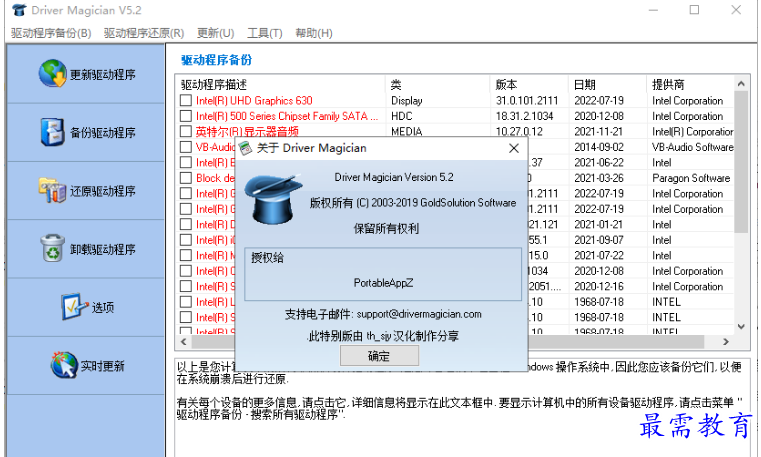Click the Intel(R) Corporation provider cell

tap(693, 131)
